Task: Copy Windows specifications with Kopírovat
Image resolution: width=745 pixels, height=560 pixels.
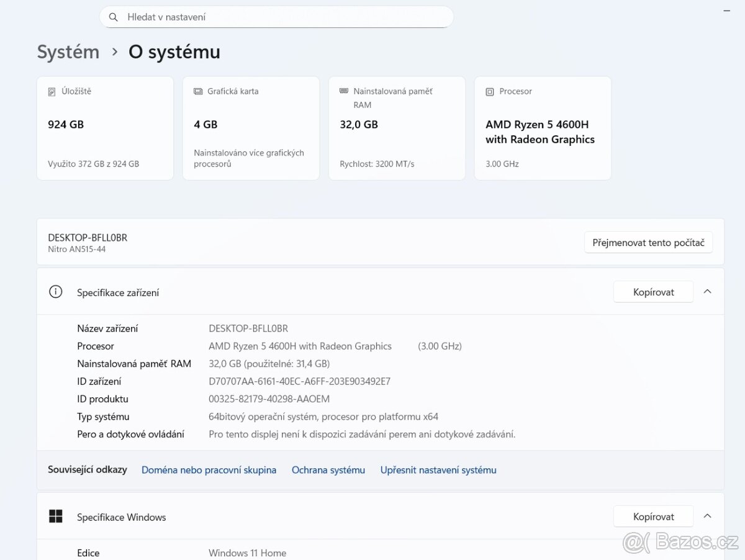Action: click(x=653, y=517)
